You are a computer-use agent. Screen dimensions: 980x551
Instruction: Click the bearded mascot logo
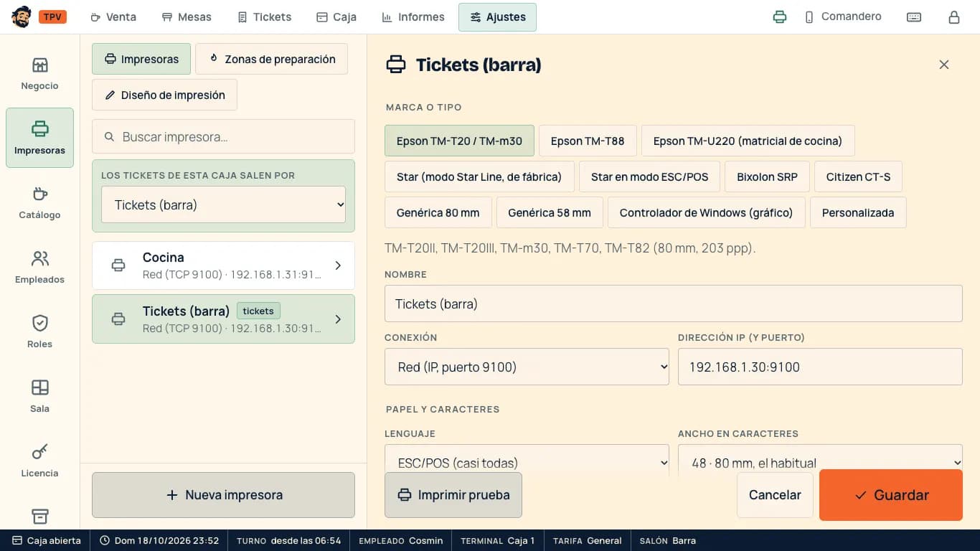click(22, 17)
